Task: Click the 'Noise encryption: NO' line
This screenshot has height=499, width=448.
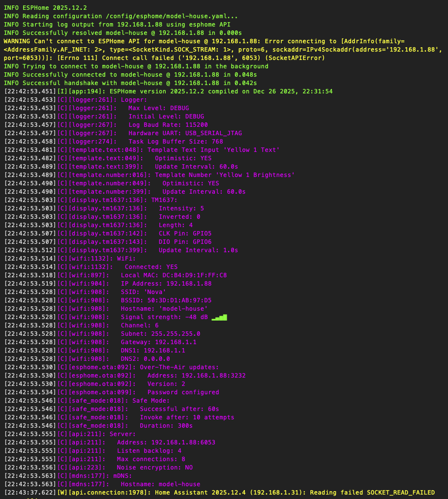Action: pos(154,468)
